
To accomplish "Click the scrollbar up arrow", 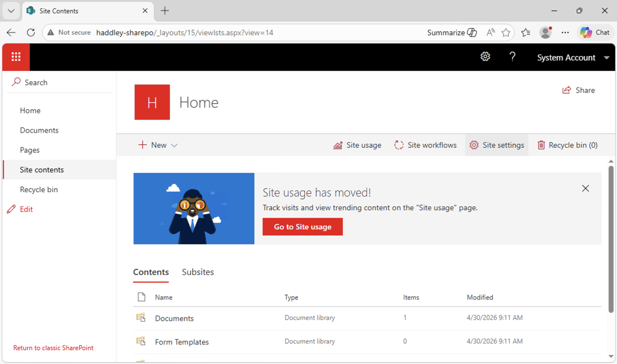I will pos(611,161).
